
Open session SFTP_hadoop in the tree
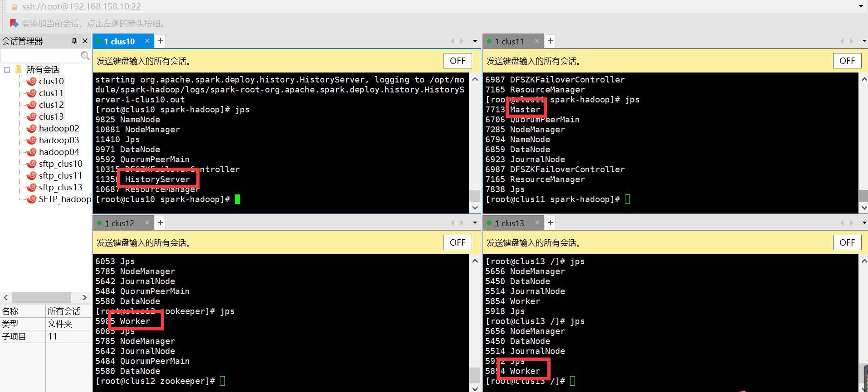[64, 199]
